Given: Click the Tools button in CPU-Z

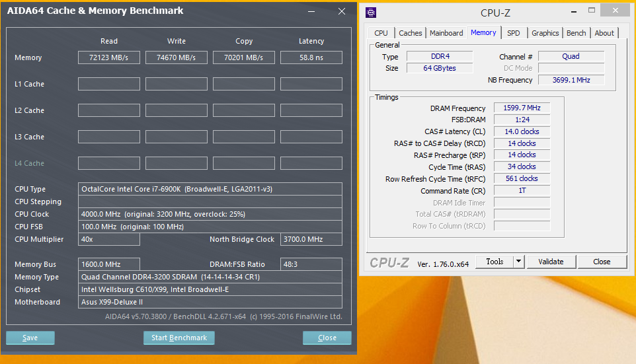Looking at the screenshot, I should point(495,262).
